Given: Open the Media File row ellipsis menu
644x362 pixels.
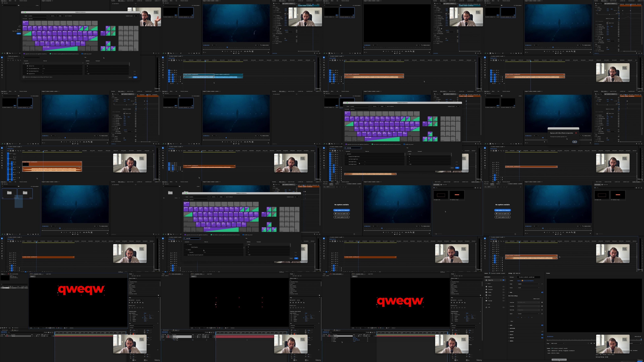Looking at the screenshot, I should [x=501, y=280].
